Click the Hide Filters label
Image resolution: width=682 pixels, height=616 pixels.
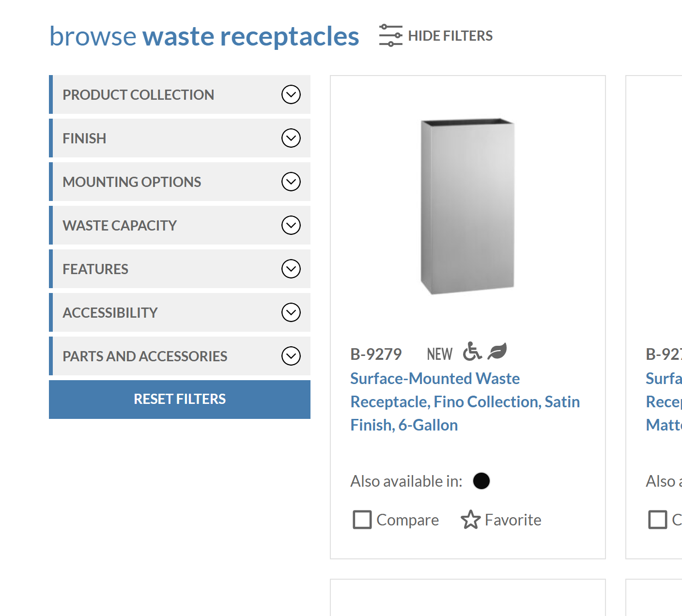[450, 36]
